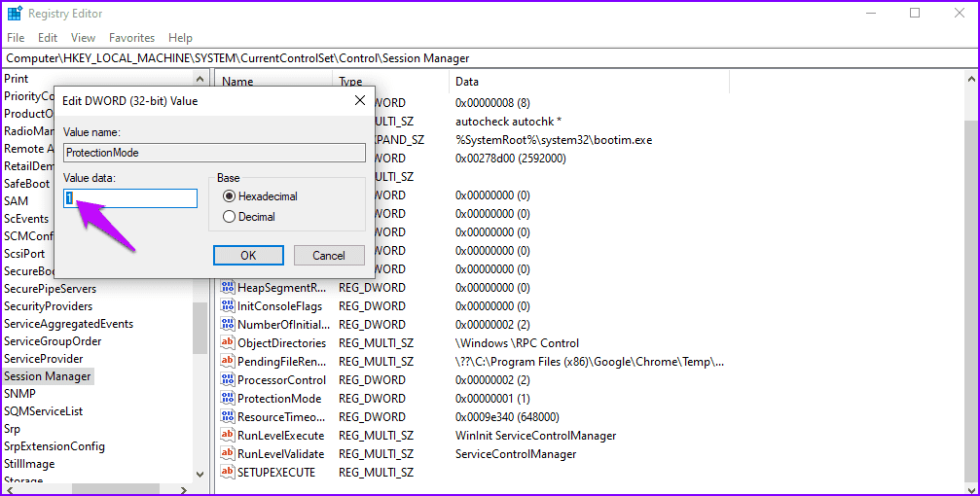The image size is (980, 496).
Task: Select the SQMServiceList key
Action: click(x=43, y=411)
